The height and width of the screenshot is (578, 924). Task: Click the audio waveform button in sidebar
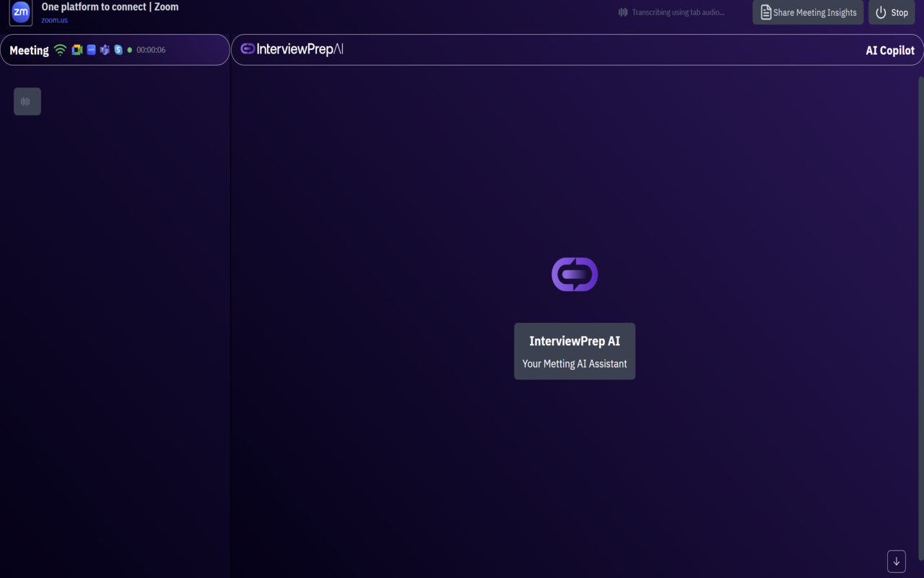tap(27, 101)
